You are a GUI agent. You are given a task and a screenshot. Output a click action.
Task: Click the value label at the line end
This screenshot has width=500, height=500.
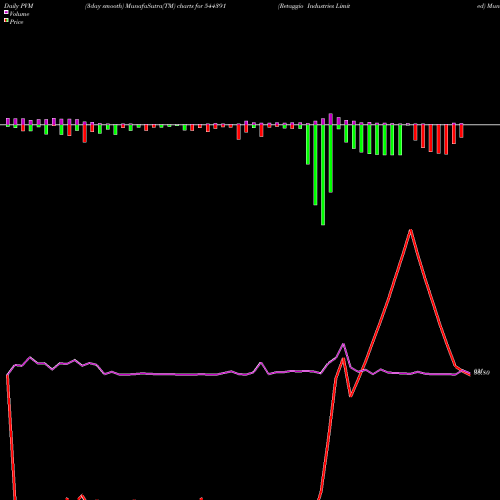click(482, 372)
